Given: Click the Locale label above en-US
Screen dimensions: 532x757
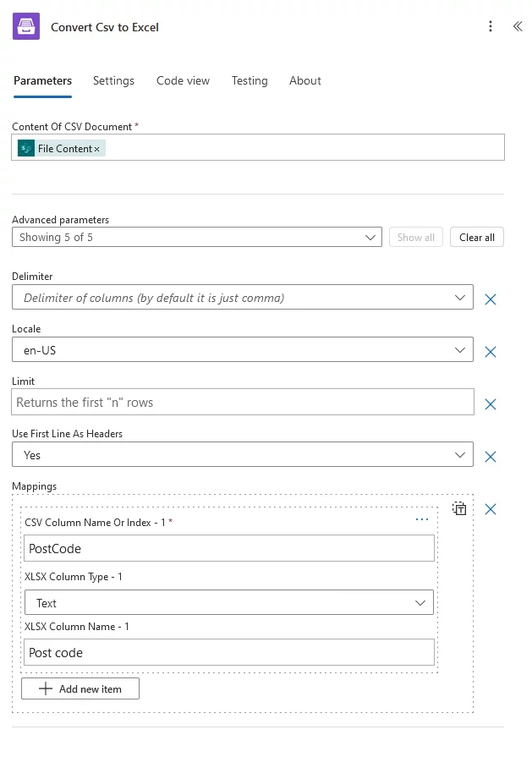Looking at the screenshot, I should [x=26, y=329].
